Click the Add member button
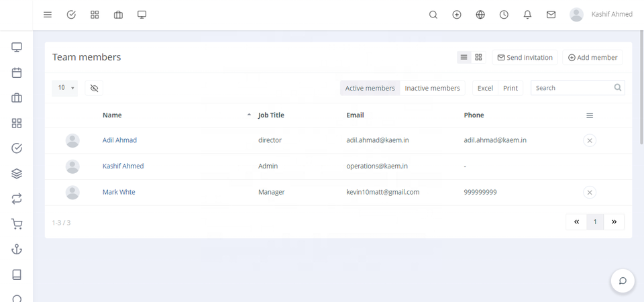Screen dimensions: 644x302 click(x=592, y=58)
